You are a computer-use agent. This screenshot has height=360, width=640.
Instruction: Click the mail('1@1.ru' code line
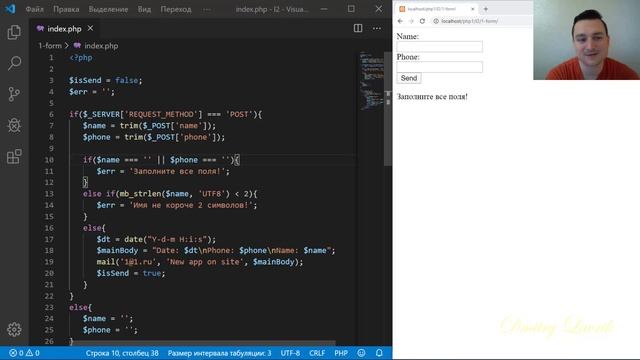(200, 262)
